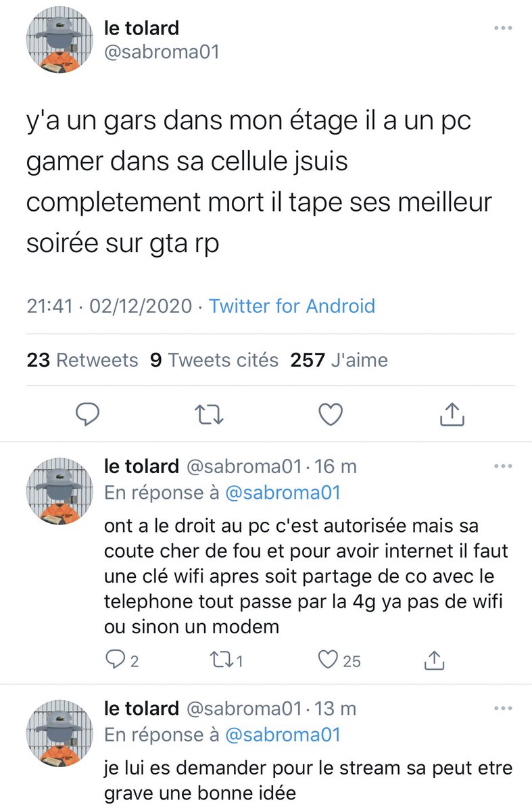This screenshot has height=811, width=532.
Task: Open @sabroma01 mention in the 16 m reply
Action: tap(282, 493)
